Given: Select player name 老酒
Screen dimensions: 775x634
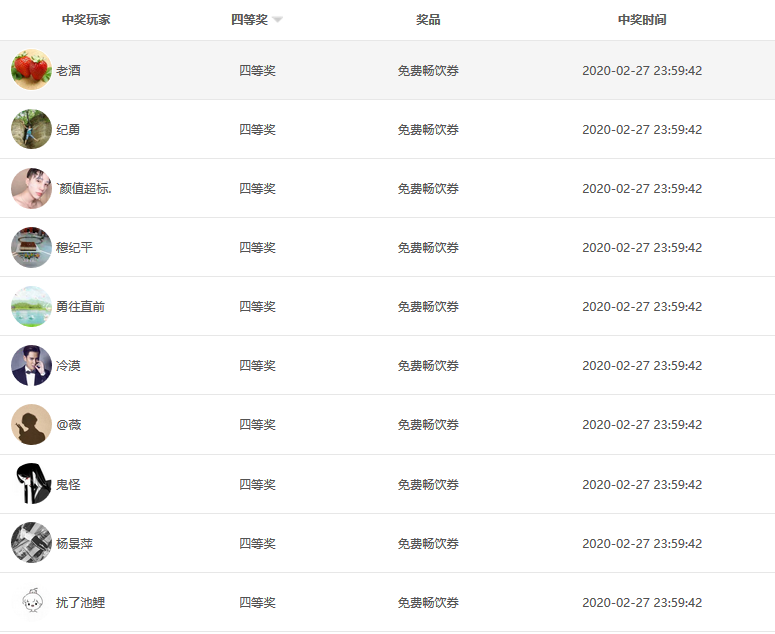Looking at the screenshot, I should (x=69, y=71).
